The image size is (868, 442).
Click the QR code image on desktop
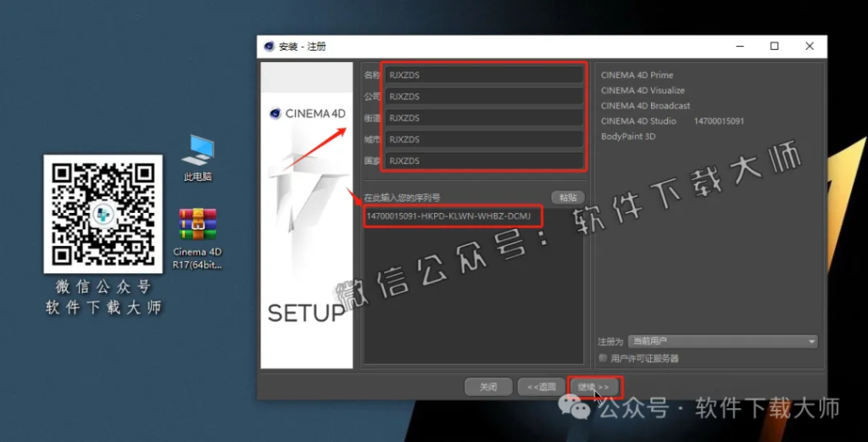[103, 214]
